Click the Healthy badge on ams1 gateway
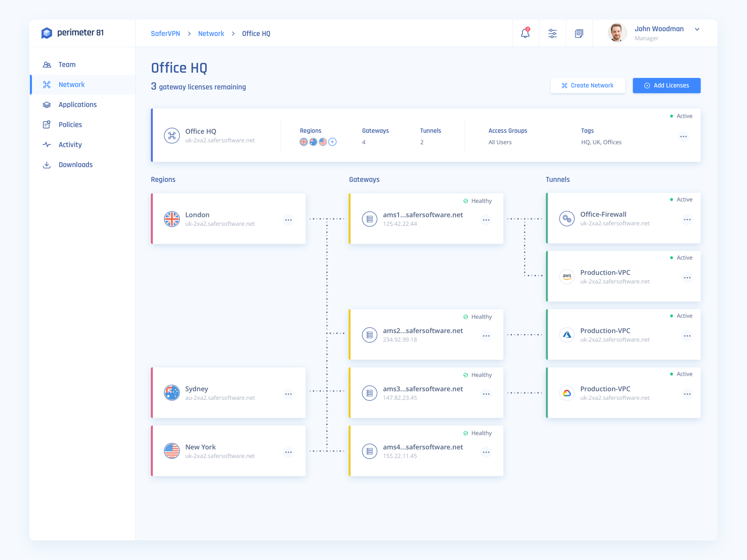The image size is (747, 560). pyautogui.click(x=478, y=201)
